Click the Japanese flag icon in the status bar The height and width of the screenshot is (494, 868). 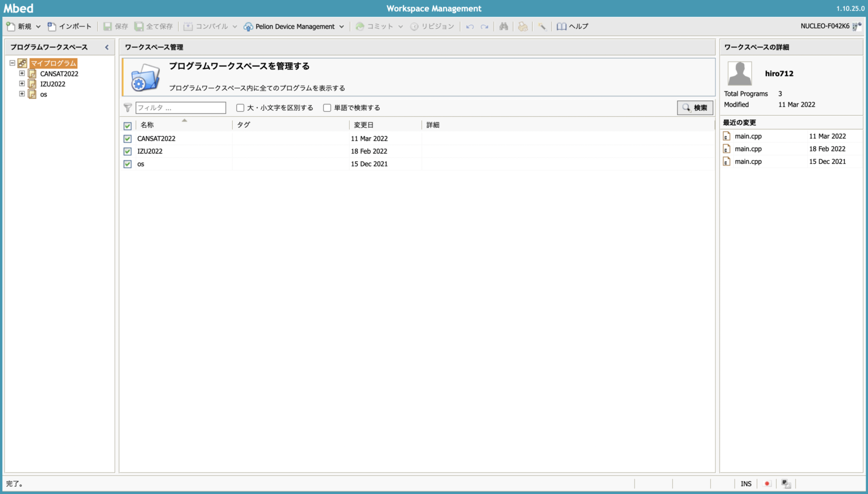[x=766, y=483]
